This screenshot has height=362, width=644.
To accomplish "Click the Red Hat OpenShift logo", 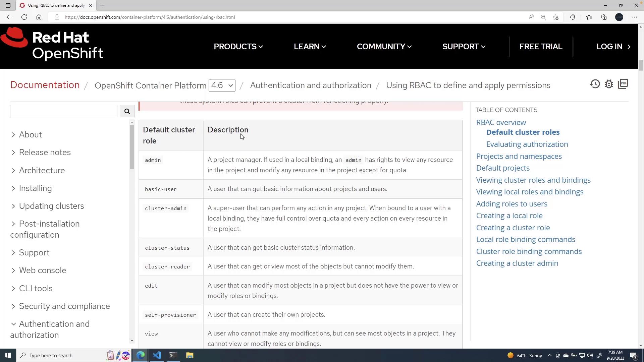I will [52, 44].
